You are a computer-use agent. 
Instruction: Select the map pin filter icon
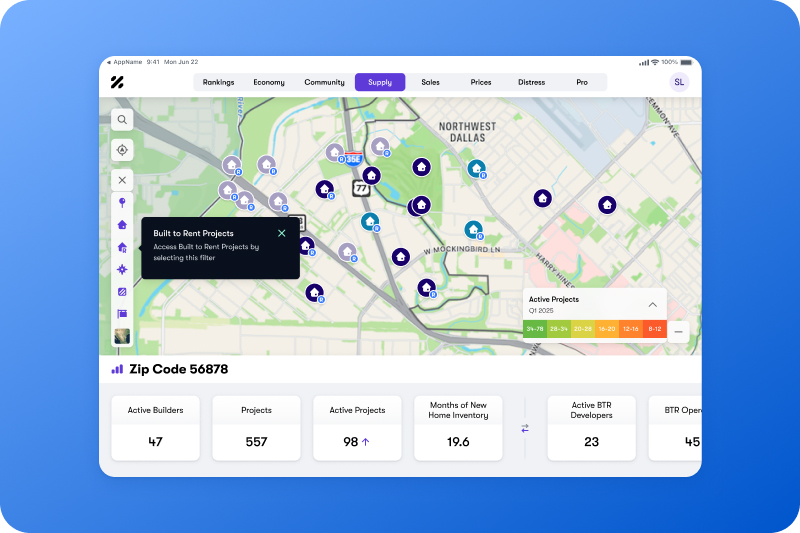(122, 203)
